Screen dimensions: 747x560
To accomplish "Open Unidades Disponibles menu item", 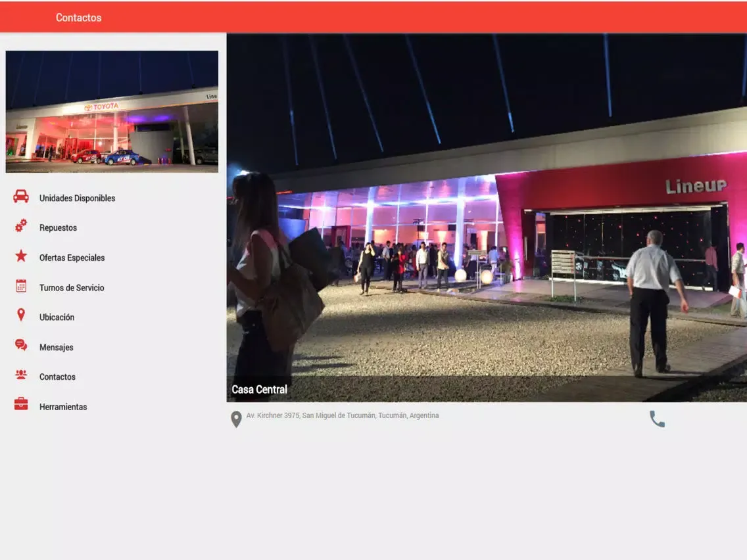I will (x=77, y=198).
